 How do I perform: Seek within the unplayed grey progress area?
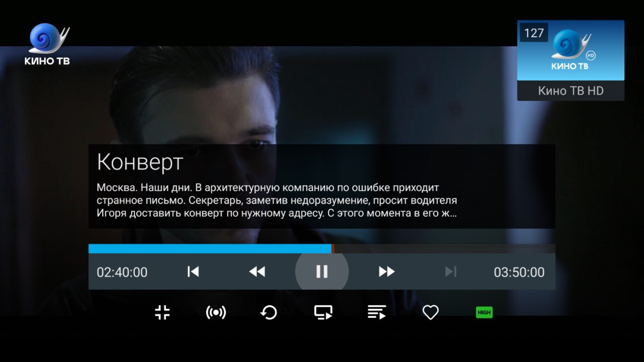tap(445, 248)
